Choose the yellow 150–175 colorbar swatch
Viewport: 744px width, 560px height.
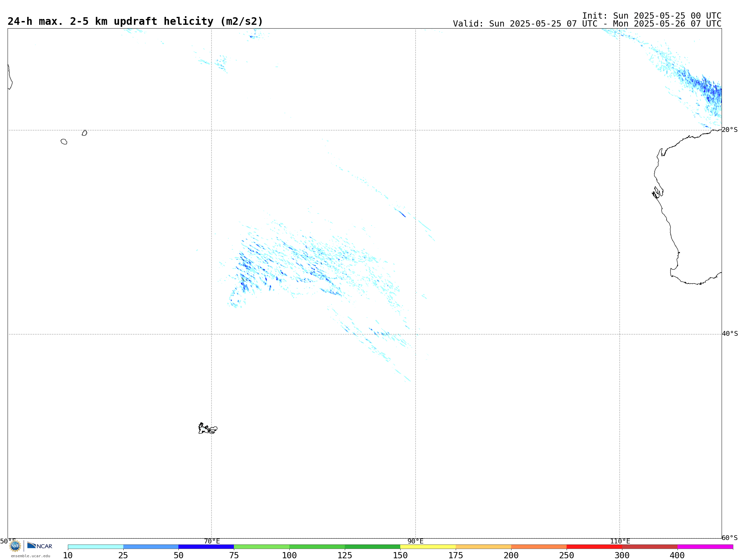coord(428,547)
